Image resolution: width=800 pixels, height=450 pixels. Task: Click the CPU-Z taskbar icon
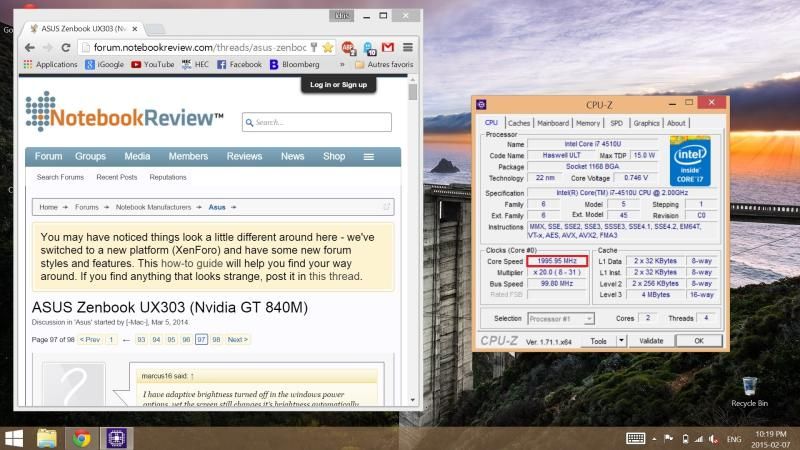click(x=116, y=438)
